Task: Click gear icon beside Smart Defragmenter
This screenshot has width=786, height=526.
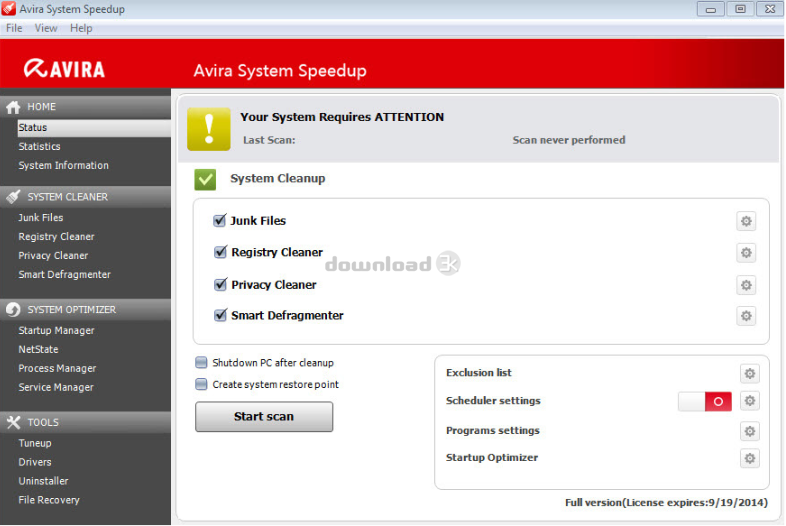Action: pos(746,316)
